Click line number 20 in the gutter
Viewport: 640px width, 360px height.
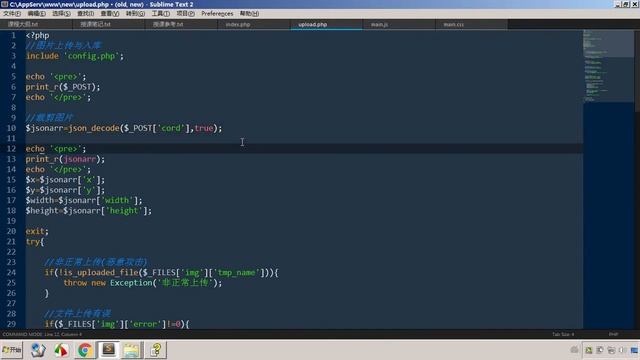[11, 231]
